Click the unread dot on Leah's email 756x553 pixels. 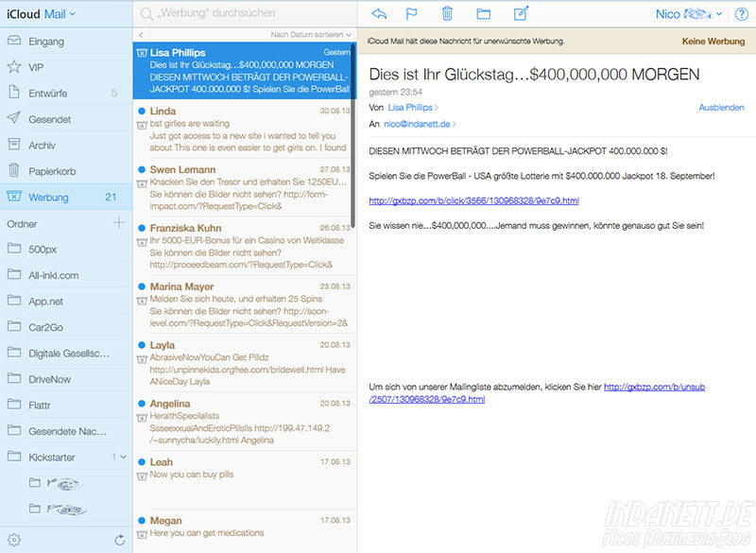tap(142, 462)
